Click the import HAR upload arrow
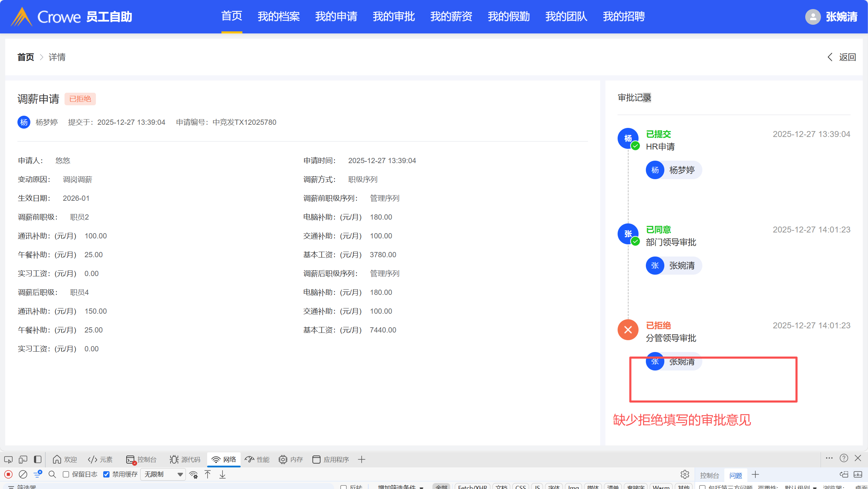The image size is (868, 489). 208,474
